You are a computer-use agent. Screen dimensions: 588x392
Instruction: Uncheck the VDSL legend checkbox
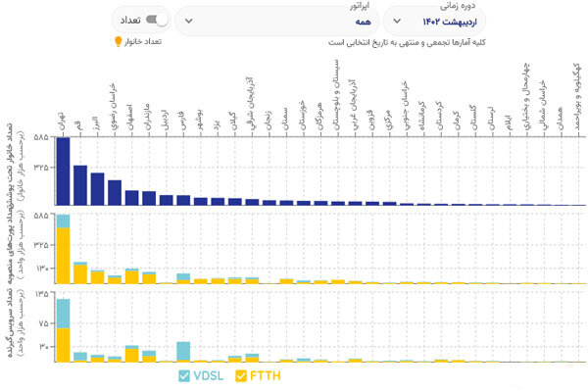point(184,376)
